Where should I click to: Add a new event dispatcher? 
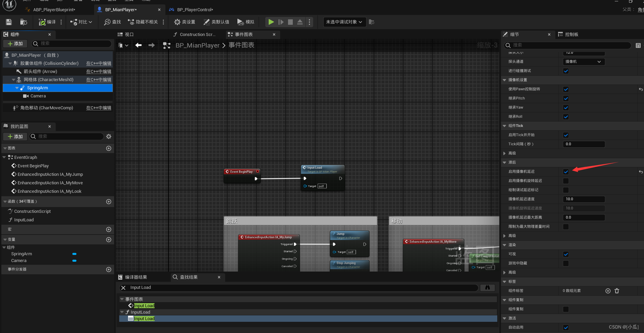[109, 270]
